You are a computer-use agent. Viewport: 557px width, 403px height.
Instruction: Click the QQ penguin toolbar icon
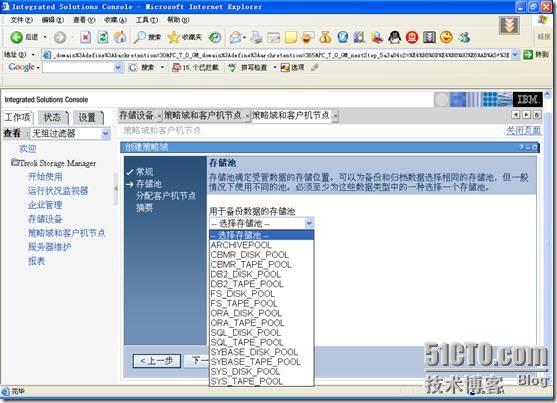pyautogui.click(x=394, y=37)
